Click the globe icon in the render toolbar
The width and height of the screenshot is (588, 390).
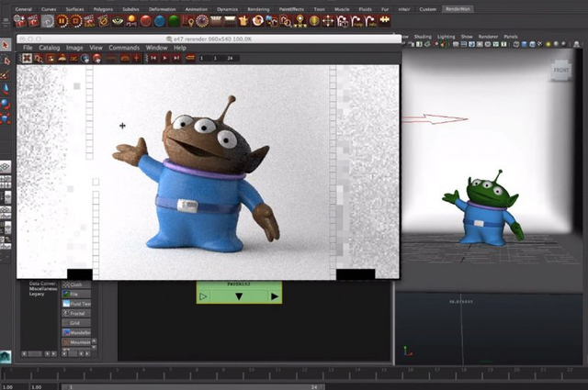(85, 58)
